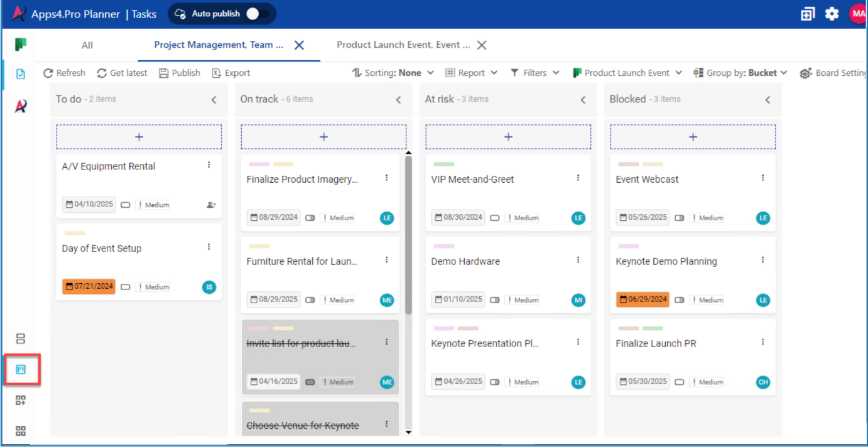Image resolution: width=868 pixels, height=447 pixels.
Task: Switch to Product Launch Event tab
Action: [403, 45]
